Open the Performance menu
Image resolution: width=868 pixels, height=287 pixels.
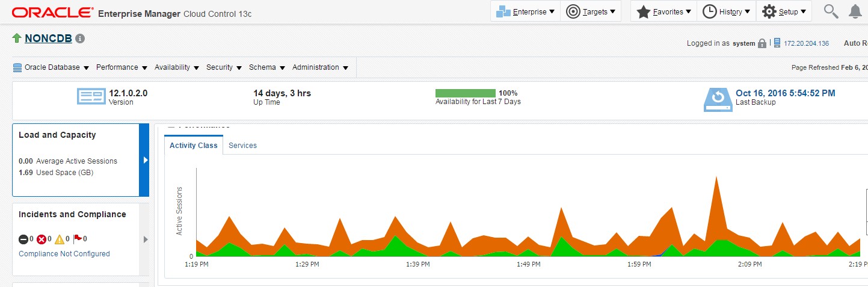121,67
